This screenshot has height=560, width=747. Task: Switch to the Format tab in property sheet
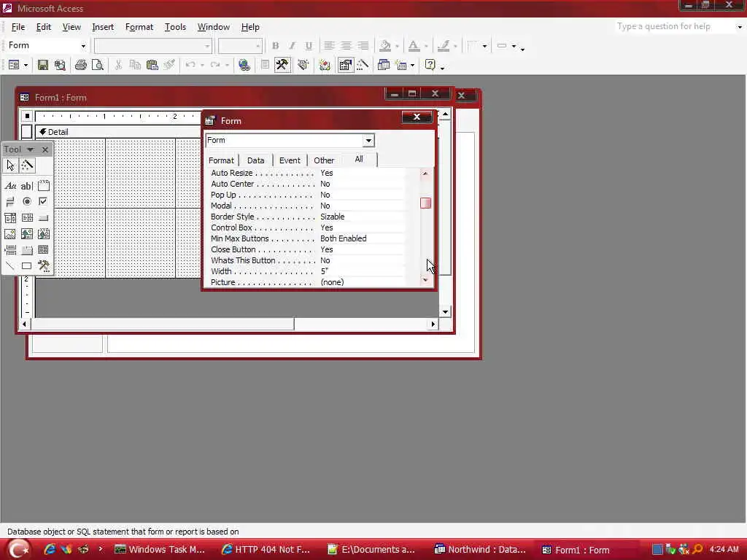pyautogui.click(x=221, y=160)
